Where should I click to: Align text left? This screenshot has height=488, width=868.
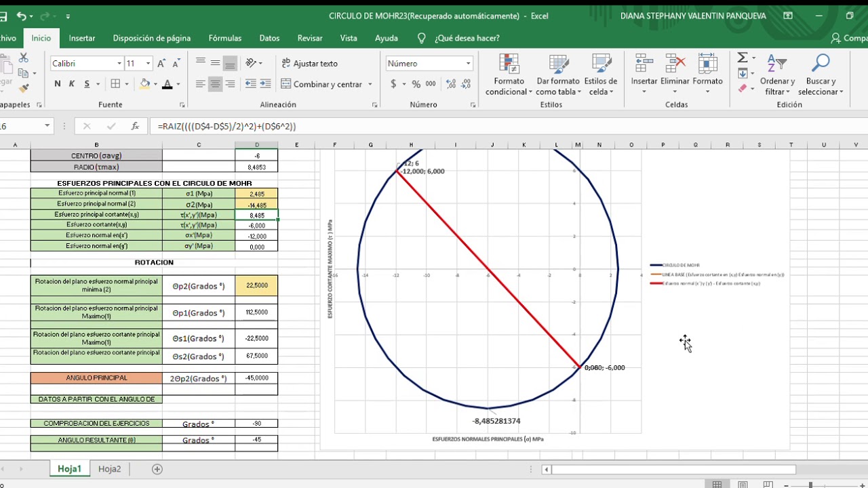[200, 84]
